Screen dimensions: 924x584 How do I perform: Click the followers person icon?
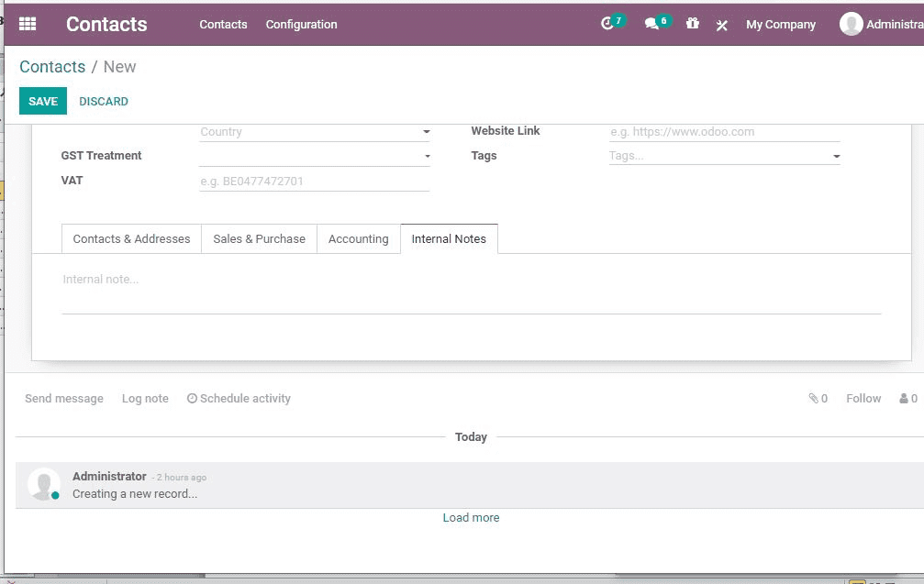[904, 399]
